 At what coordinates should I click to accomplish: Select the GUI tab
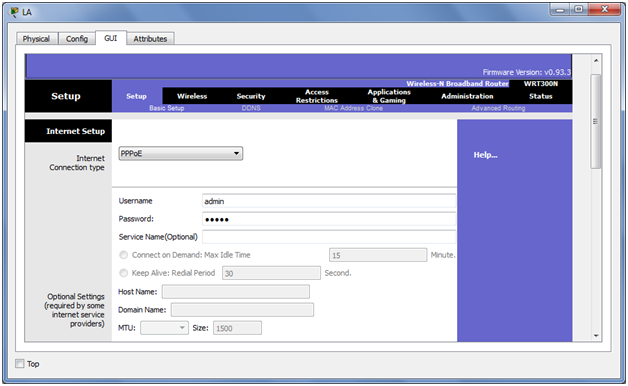click(111, 38)
